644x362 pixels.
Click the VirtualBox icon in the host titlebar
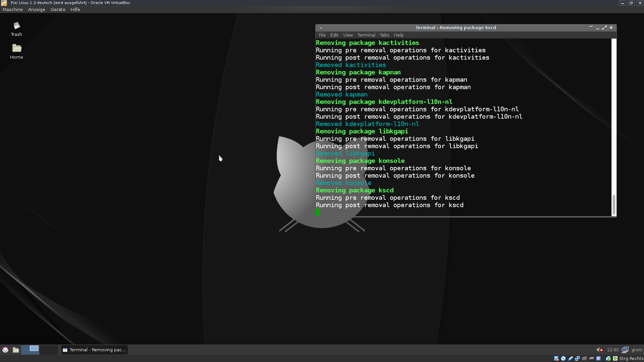pos(4,3)
